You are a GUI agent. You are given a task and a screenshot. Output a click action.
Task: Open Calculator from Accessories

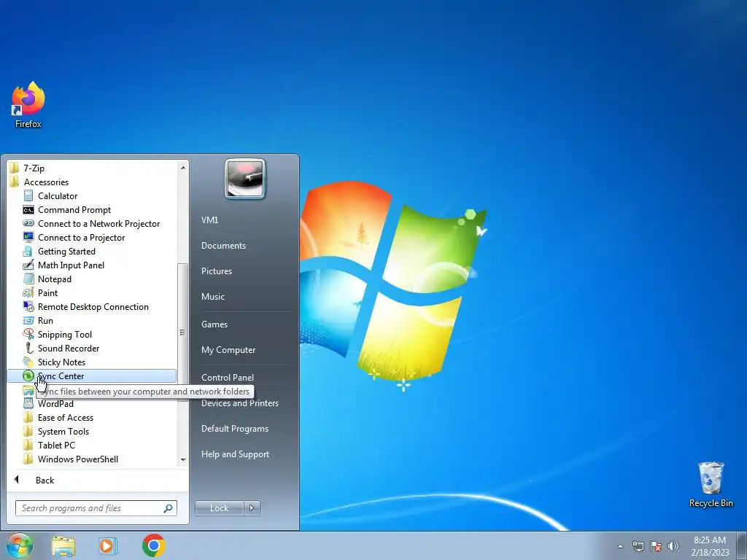[57, 195]
